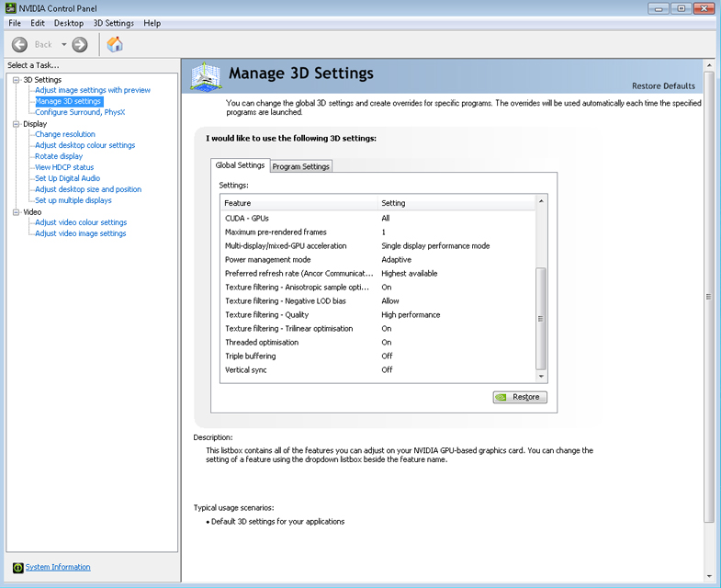The width and height of the screenshot is (721, 588).
Task: Open Set Up Digital Audio task
Action: click(x=68, y=178)
